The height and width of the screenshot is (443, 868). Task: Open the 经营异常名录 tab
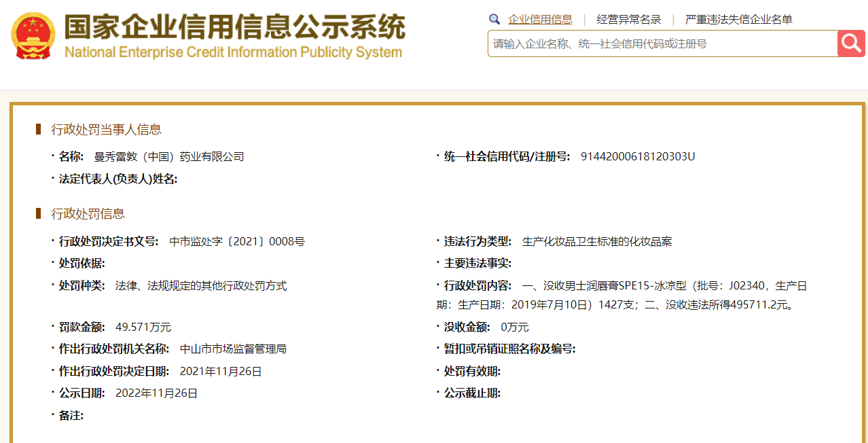(x=629, y=20)
